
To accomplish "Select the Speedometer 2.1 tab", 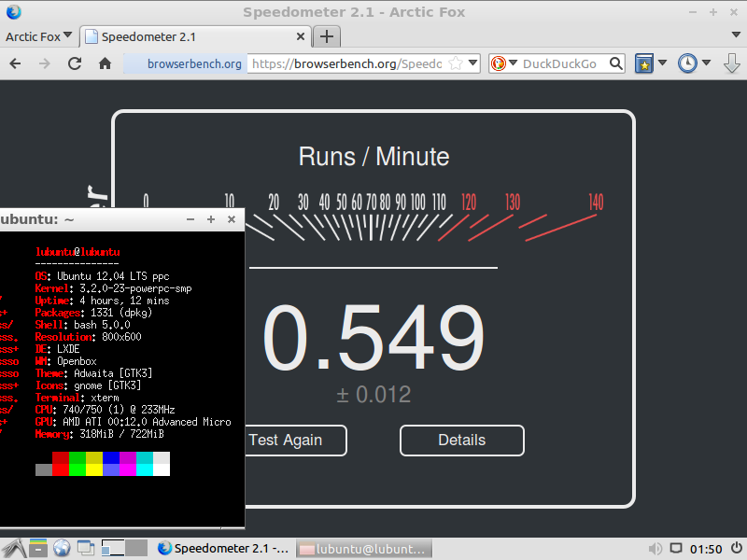I will (195, 36).
